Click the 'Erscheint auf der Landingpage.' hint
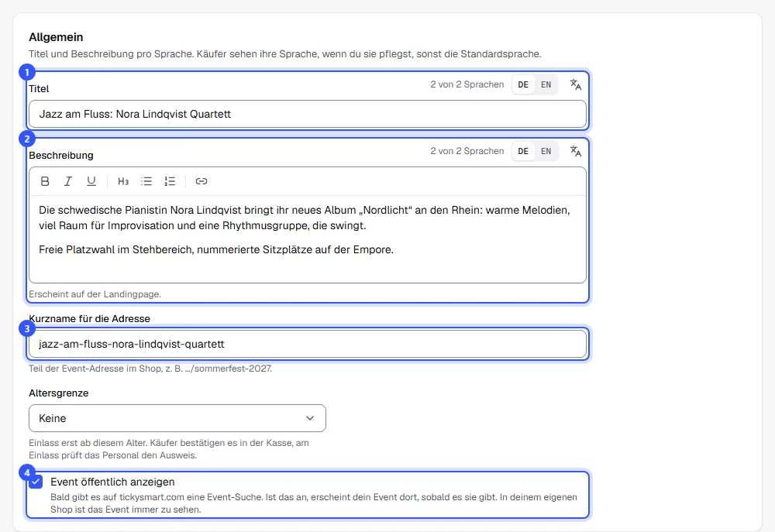Image resolution: width=775 pixels, height=532 pixels. pyautogui.click(x=95, y=294)
